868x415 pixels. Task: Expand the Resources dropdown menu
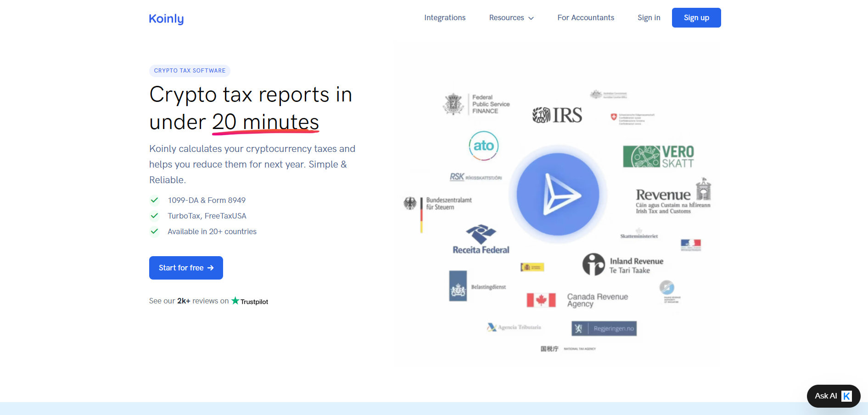click(511, 17)
